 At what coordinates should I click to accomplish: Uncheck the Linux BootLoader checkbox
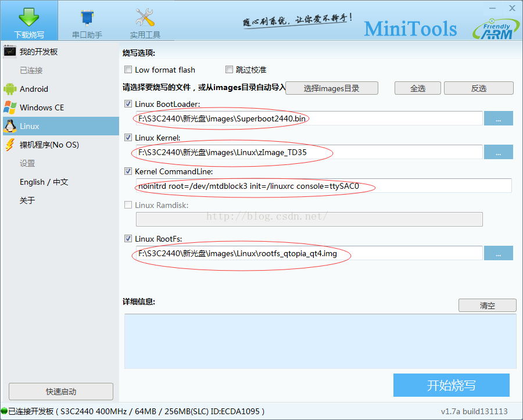[128, 103]
